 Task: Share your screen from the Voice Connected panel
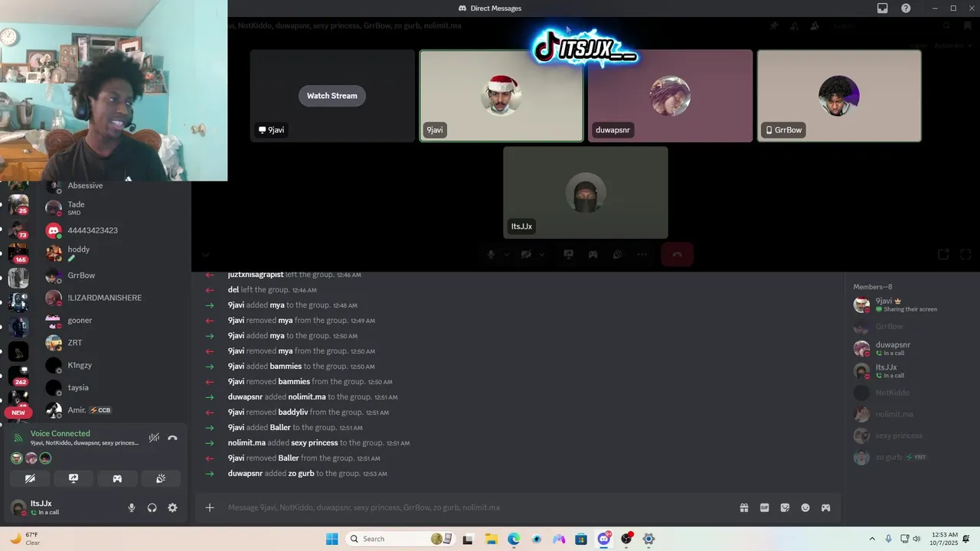[x=73, y=478]
